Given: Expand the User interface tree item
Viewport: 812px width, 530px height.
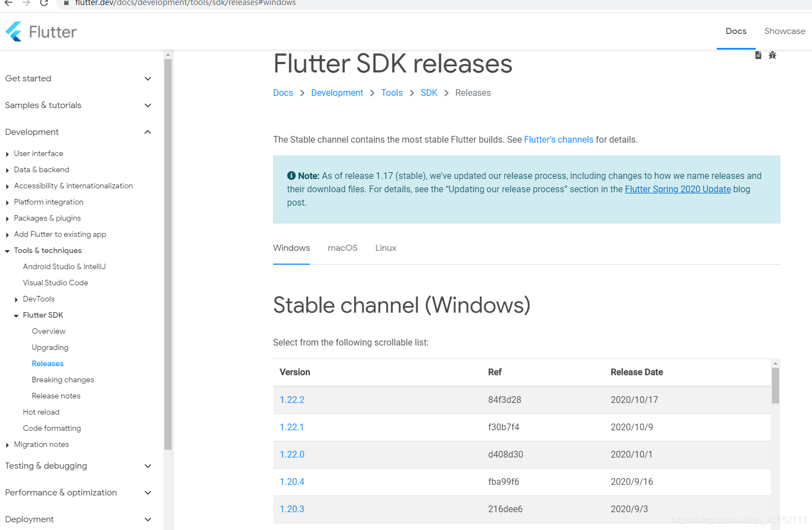Looking at the screenshot, I should point(7,154).
